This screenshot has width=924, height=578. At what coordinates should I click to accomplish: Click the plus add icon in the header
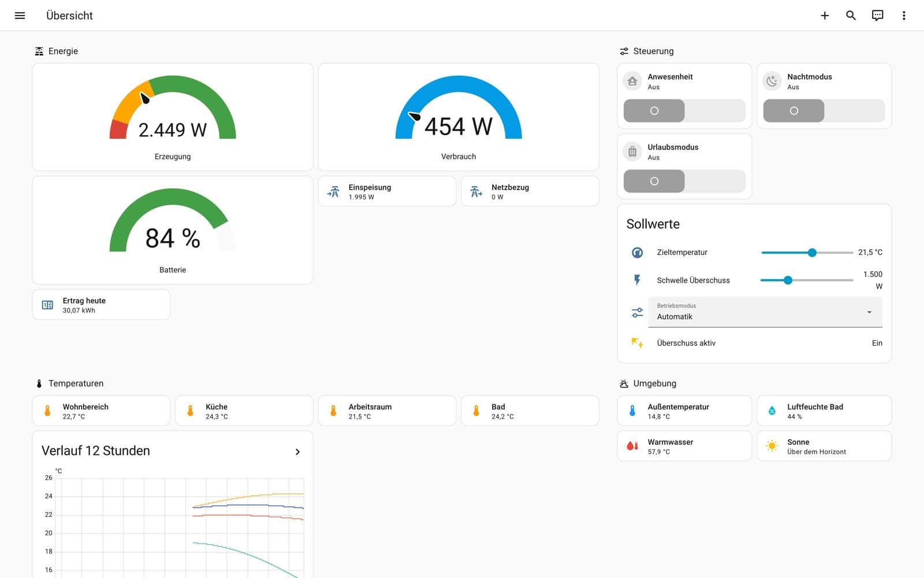tap(825, 16)
